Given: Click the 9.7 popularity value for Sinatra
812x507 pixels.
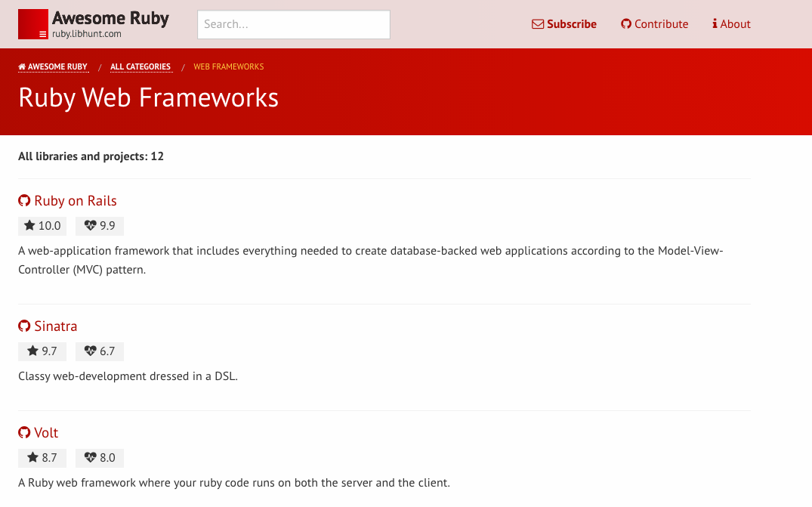Looking at the screenshot, I should 49,351.
